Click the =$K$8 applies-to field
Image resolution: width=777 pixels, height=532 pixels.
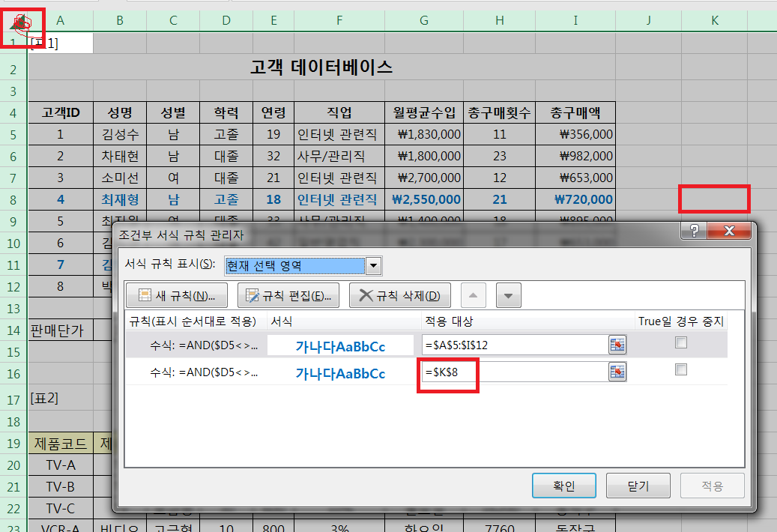[513, 371]
